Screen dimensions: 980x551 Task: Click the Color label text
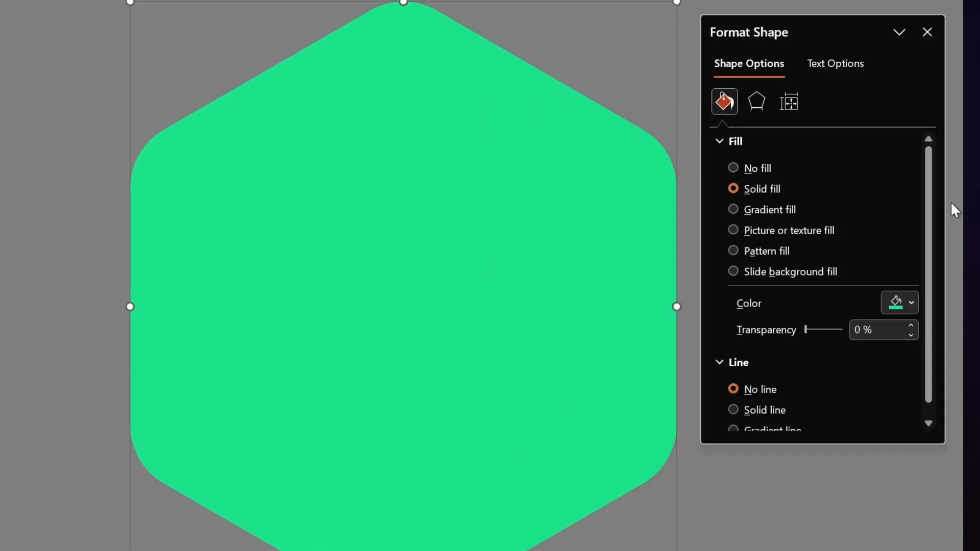(749, 304)
